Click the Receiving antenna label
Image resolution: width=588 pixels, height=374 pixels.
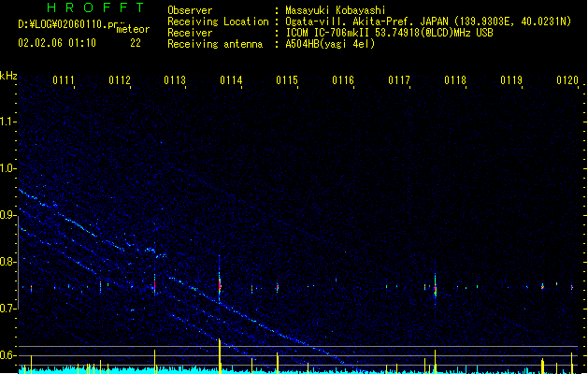215,44
